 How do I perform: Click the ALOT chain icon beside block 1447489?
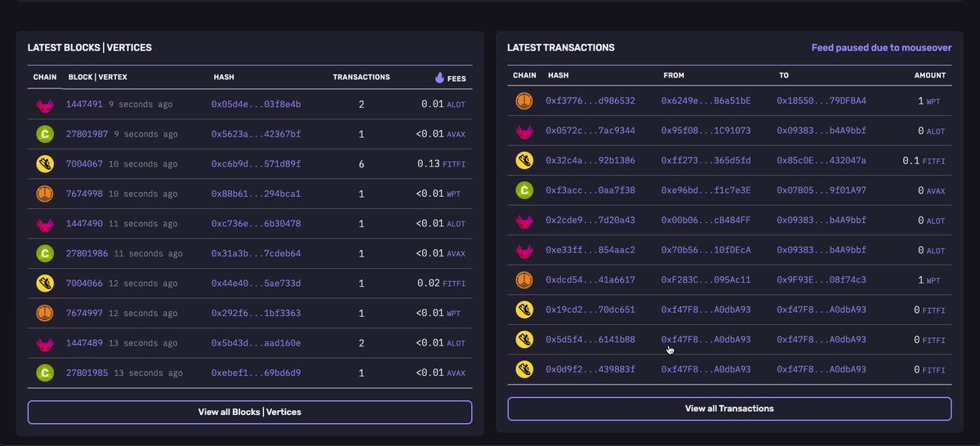[x=45, y=343]
